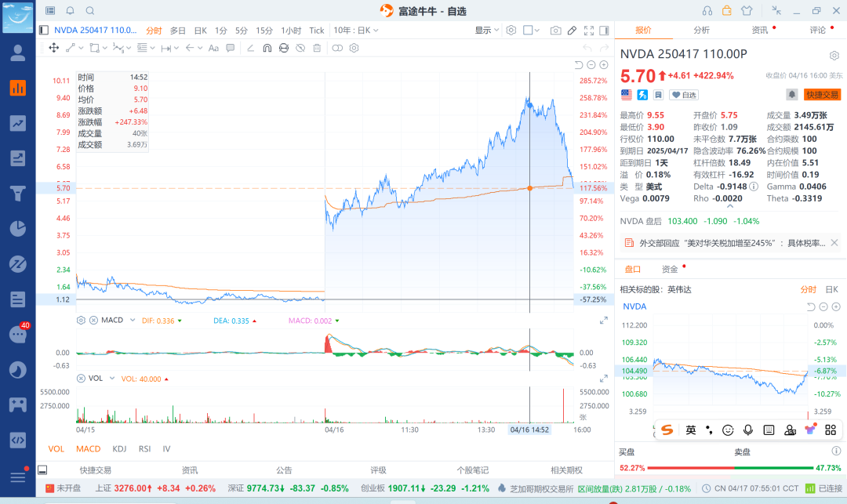Open the code API sidebar icon
This screenshot has width=847, height=504.
click(x=18, y=440)
